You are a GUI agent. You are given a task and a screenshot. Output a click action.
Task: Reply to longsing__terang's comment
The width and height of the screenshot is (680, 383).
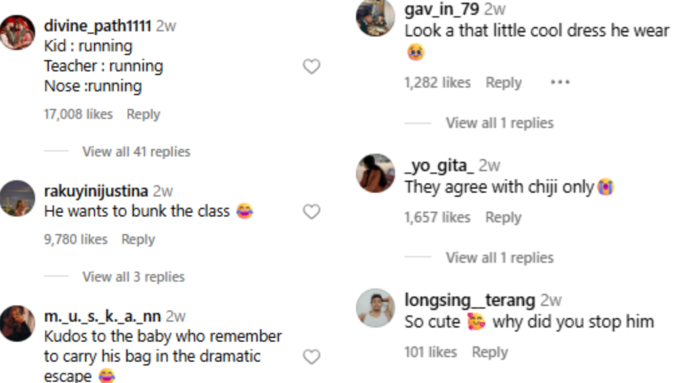(x=490, y=352)
